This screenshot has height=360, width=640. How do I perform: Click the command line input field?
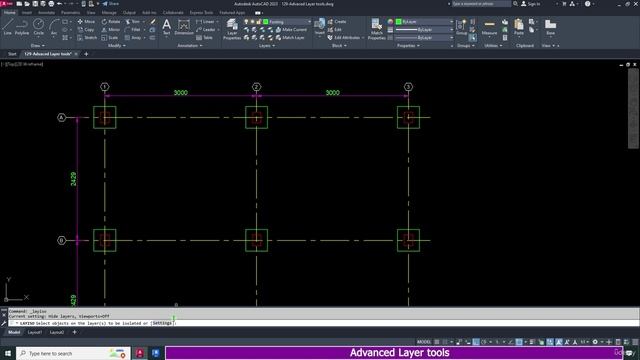click(x=324, y=323)
